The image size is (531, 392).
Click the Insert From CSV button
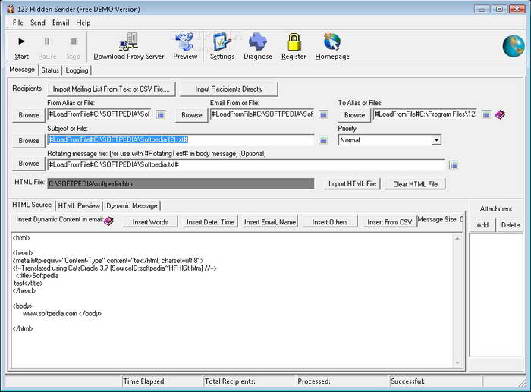[x=389, y=222]
